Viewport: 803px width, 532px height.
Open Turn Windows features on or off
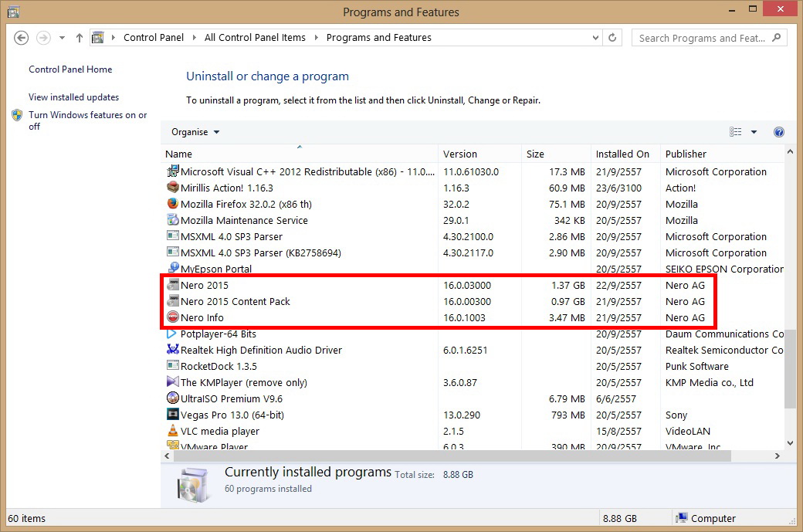87,121
